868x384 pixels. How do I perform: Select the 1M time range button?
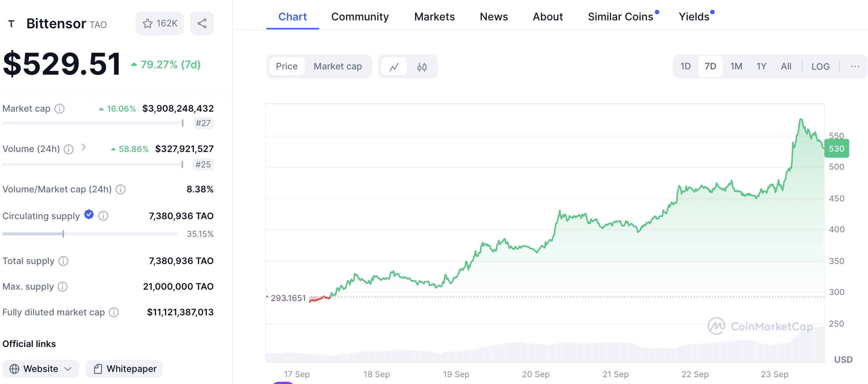pyautogui.click(x=736, y=66)
